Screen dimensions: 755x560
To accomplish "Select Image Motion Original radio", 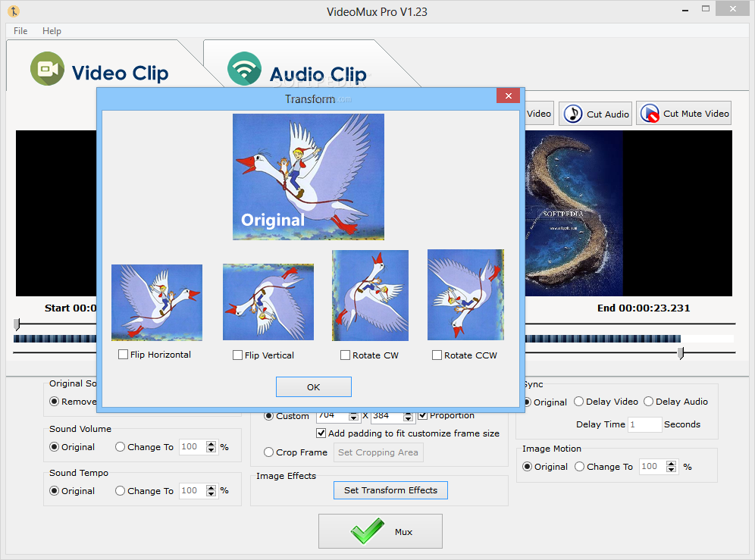I will click(x=528, y=467).
